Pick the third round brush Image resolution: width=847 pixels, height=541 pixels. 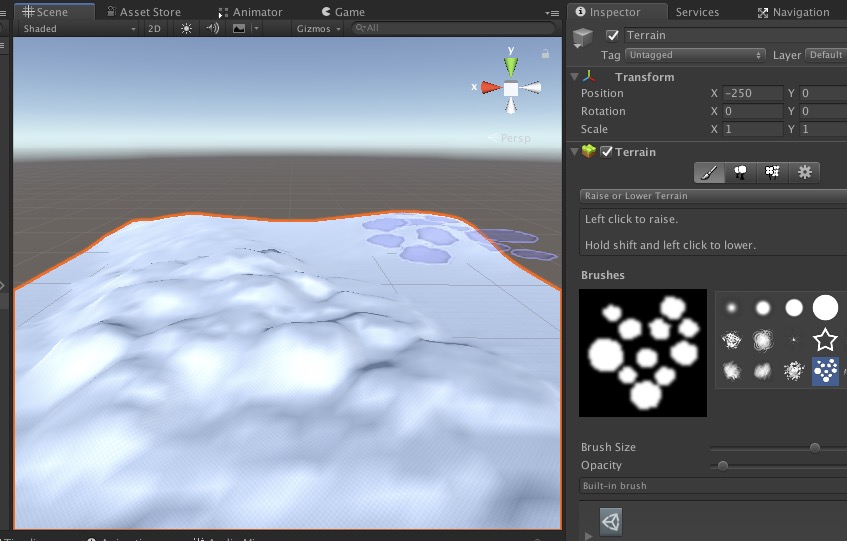click(x=794, y=308)
